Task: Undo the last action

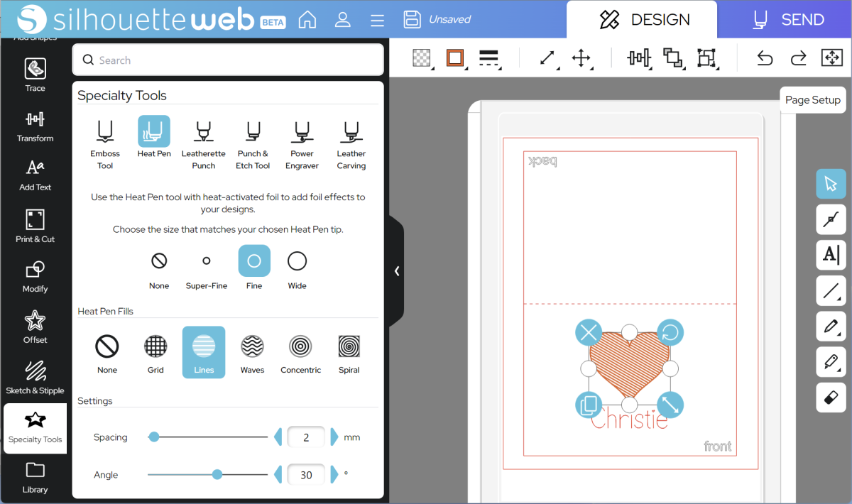Action: pyautogui.click(x=765, y=58)
